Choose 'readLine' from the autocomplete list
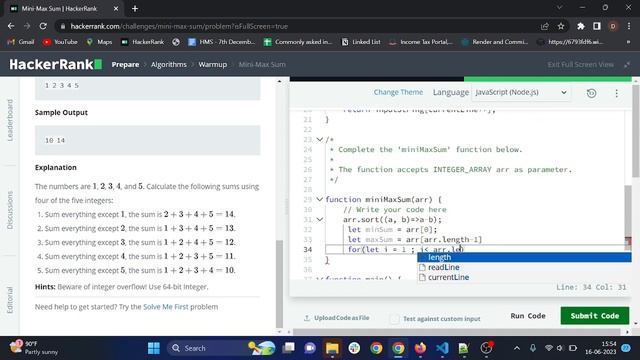The height and width of the screenshot is (360, 640). click(524, 267)
